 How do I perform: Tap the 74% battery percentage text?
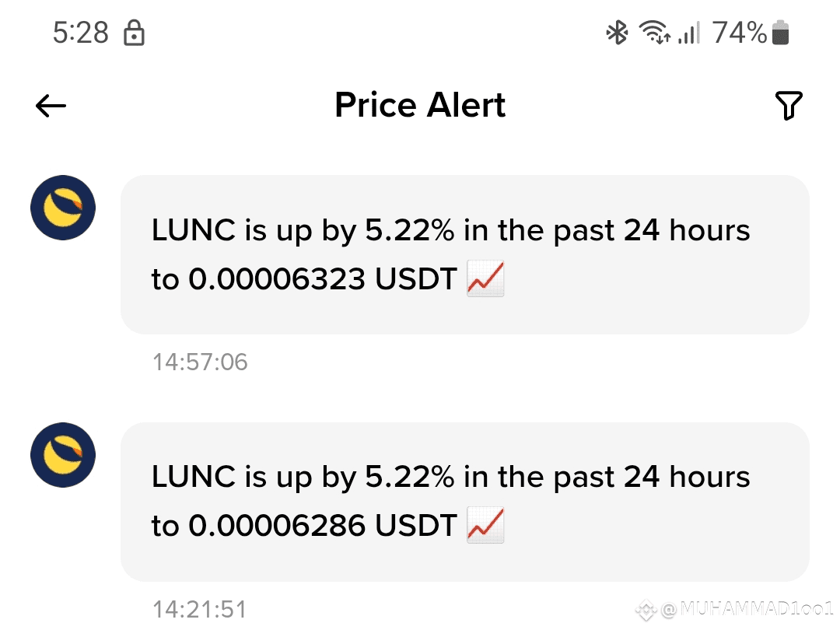pos(740,33)
